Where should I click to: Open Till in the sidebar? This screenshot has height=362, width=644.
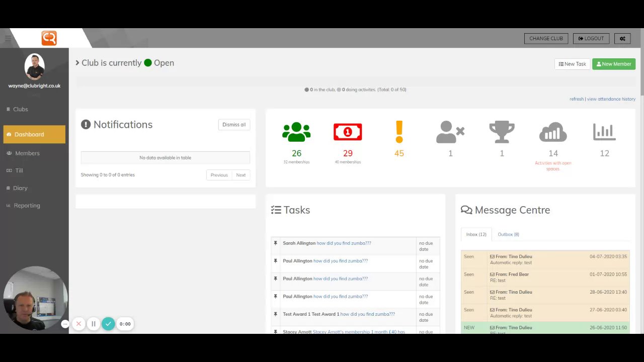(x=19, y=170)
